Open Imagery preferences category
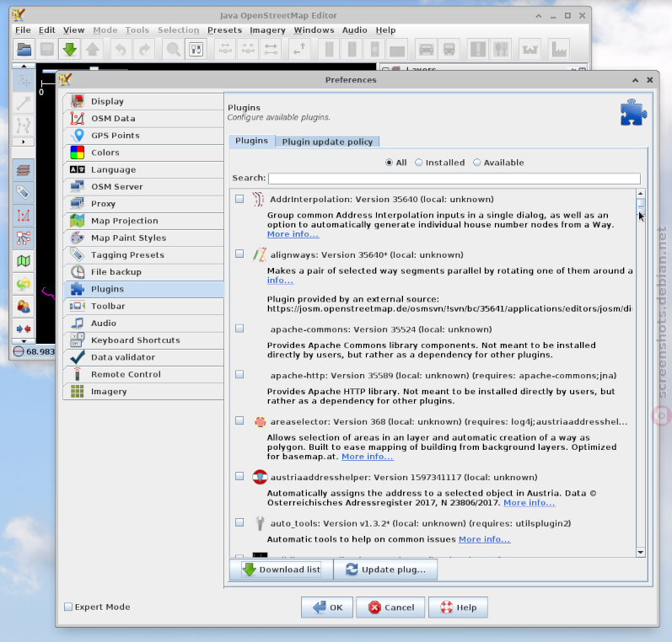This screenshot has width=672, height=642. (x=143, y=392)
